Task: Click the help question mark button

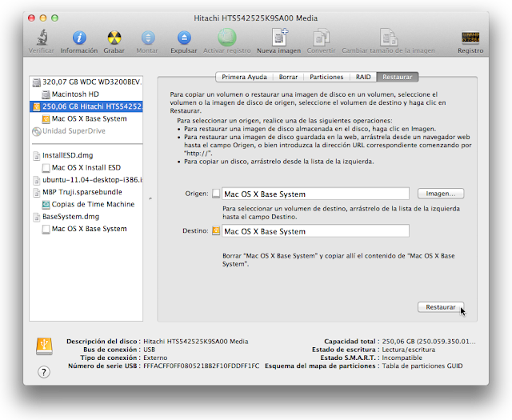Action: click(44, 372)
